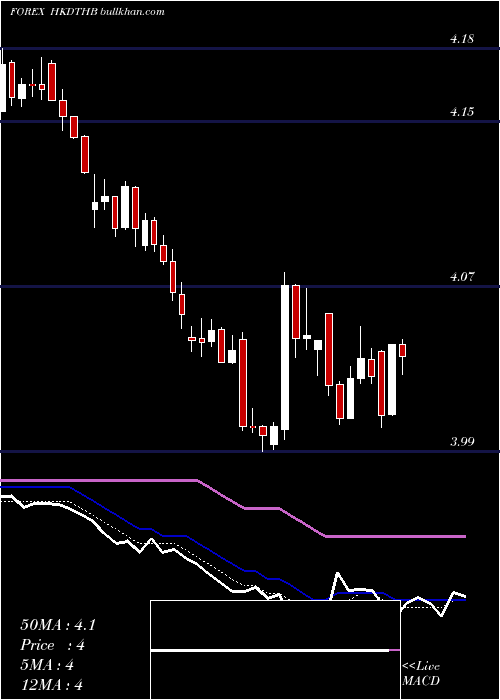Click the 4.07 price level label
The image size is (500, 700).
(462, 277)
